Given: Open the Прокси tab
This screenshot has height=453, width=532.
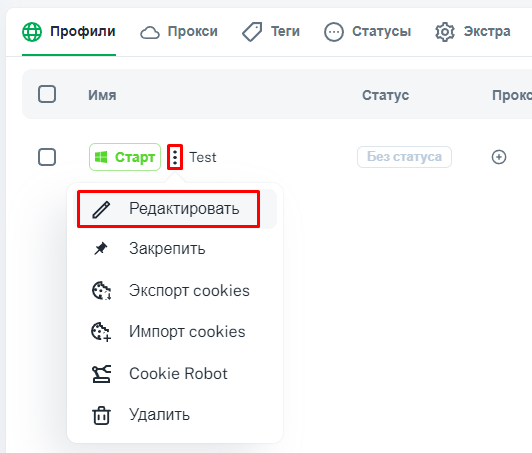Looking at the screenshot, I should (x=179, y=32).
